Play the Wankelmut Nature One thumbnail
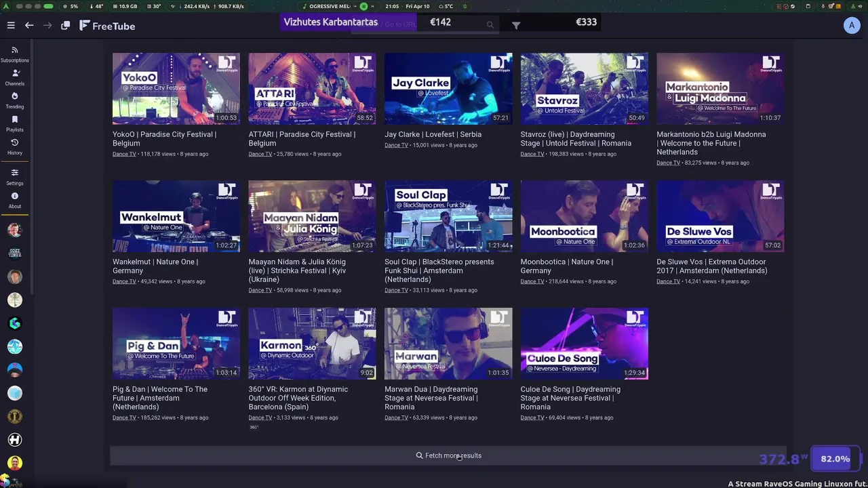This screenshot has width=868, height=488. click(x=176, y=216)
